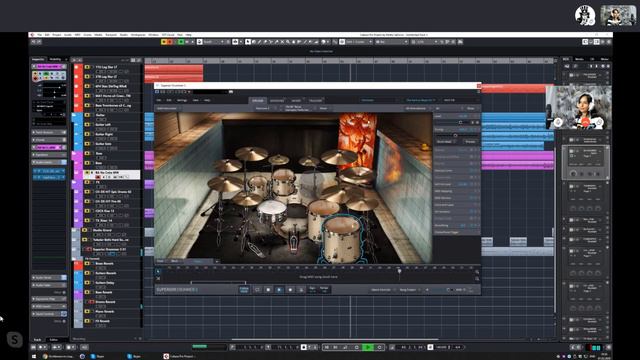The image size is (640, 360).
Task: Open the Media tab in the right zone
Action: click(x=579, y=59)
